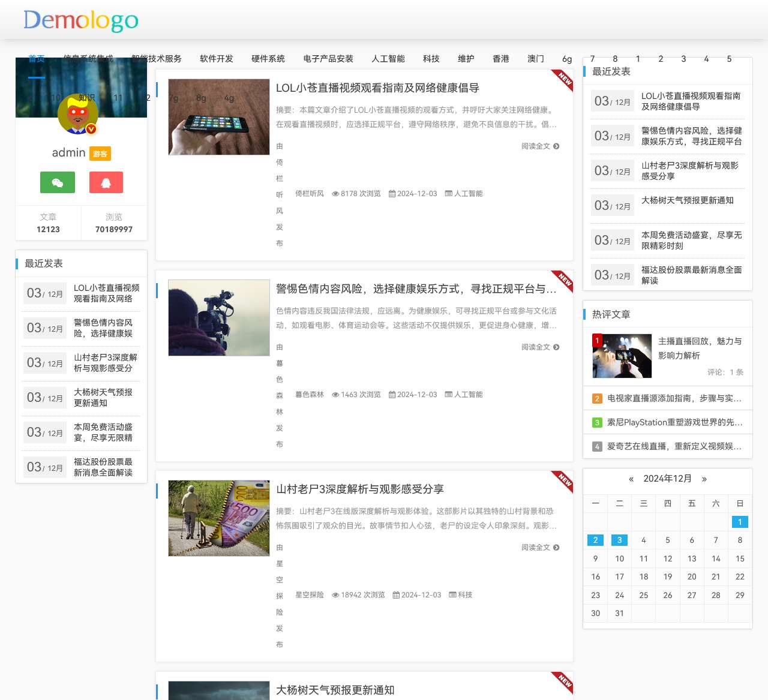Viewport: 768px width, 700px height.
Task: Click the » next month arrow on calendar
Action: tap(704, 479)
